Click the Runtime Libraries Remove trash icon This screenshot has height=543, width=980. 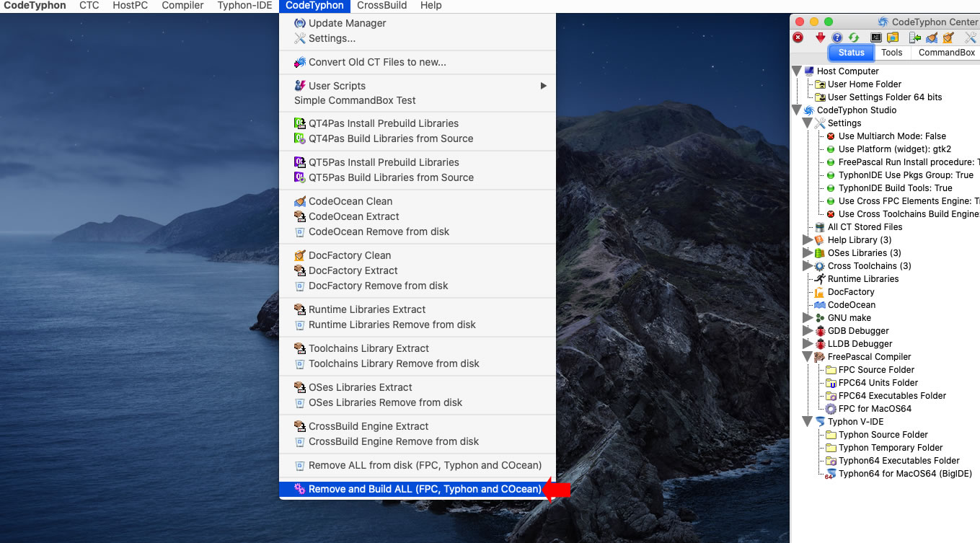[300, 325]
